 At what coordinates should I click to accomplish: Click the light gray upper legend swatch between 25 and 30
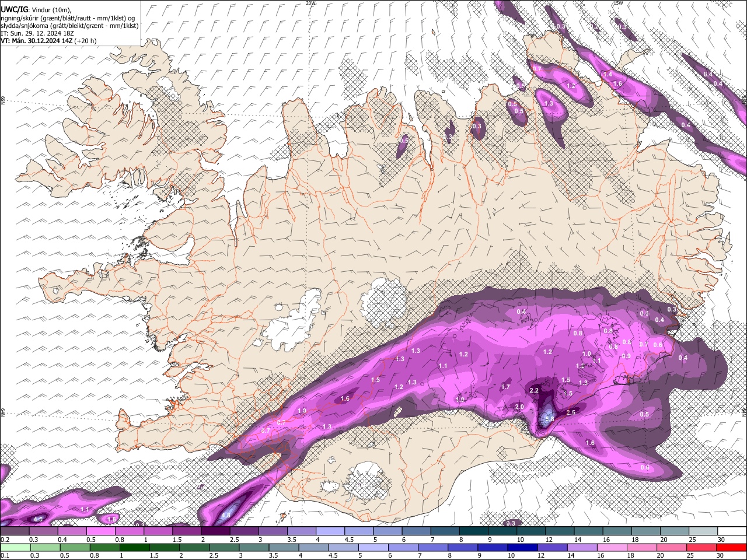click(703, 531)
